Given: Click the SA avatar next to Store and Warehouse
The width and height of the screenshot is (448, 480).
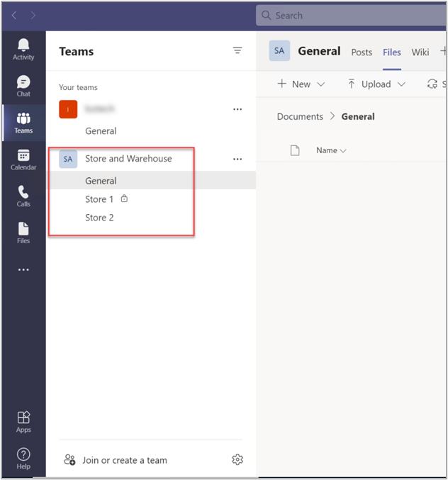Looking at the screenshot, I should tap(68, 159).
